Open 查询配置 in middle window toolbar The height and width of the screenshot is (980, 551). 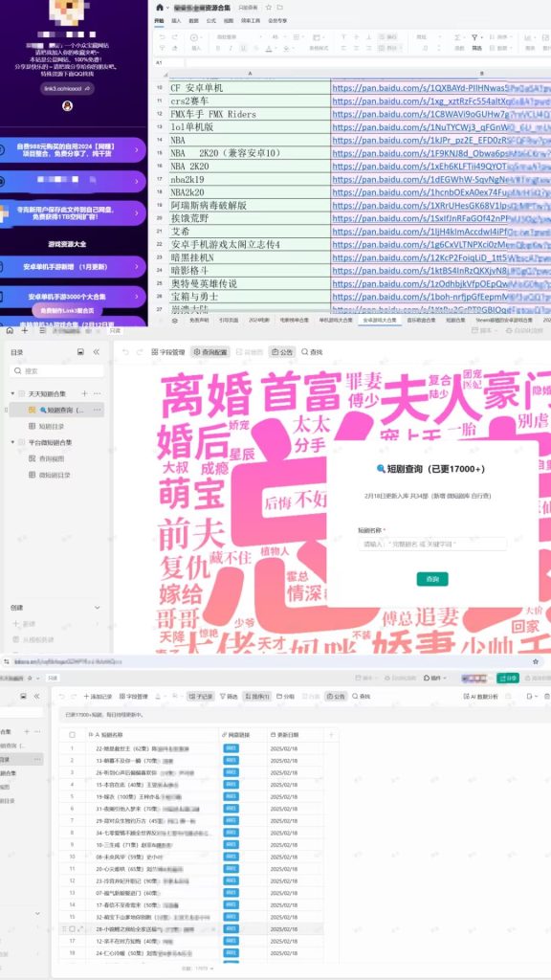(x=209, y=352)
